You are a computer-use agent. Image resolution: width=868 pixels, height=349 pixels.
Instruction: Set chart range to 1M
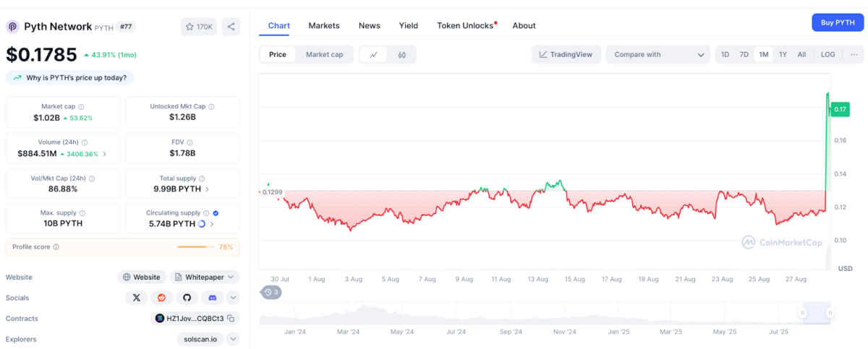[x=763, y=54]
